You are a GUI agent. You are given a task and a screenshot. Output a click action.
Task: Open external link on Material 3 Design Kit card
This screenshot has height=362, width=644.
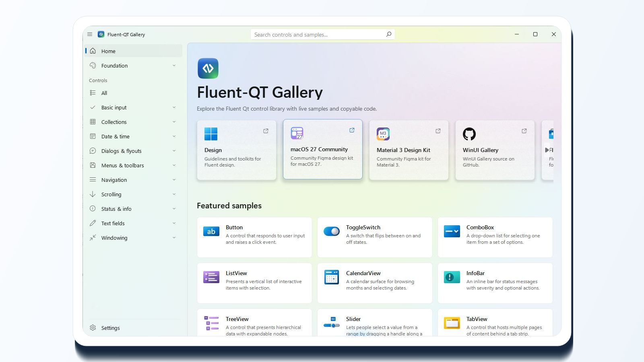click(x=438, y=131)
